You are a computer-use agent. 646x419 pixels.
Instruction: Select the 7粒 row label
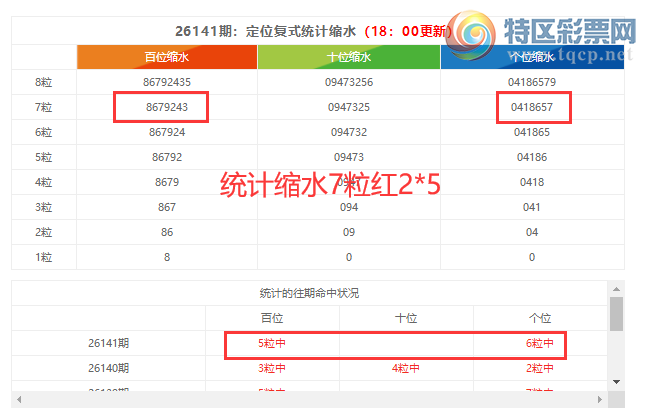(x=44, y=108)
